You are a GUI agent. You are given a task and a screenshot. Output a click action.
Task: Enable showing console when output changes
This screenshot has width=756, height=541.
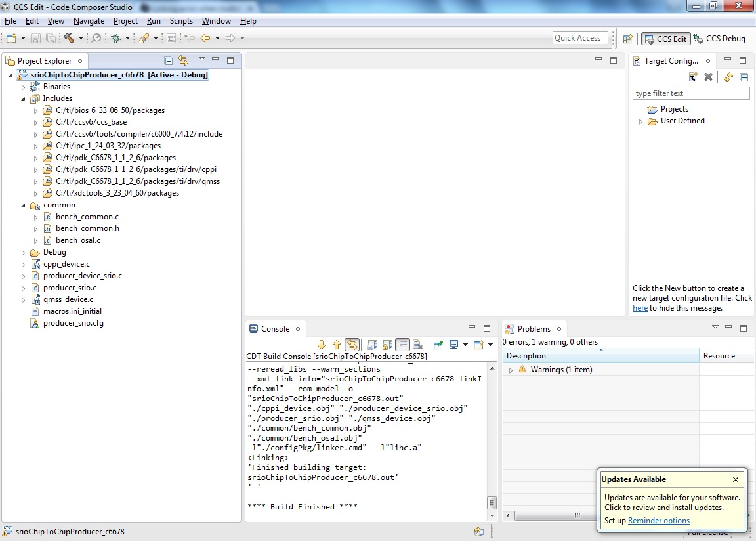(371, 344)
